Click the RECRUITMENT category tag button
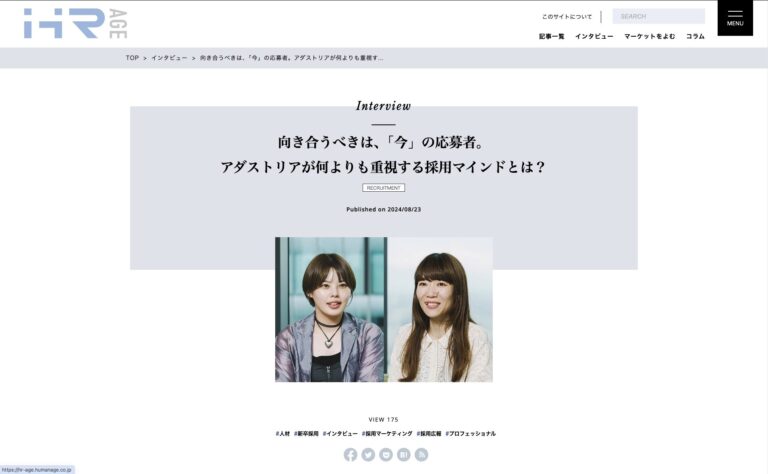This screenshot has width=768, height=474. pos(384,188)
